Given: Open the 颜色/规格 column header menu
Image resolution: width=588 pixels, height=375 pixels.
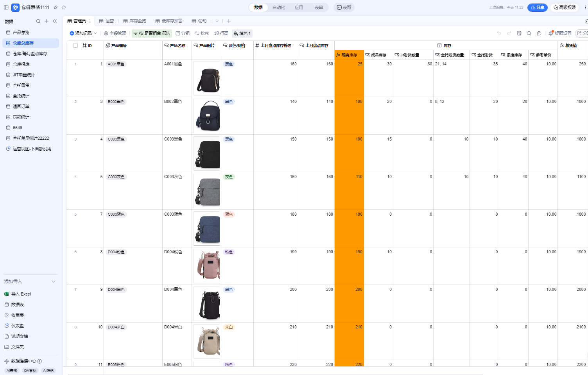Looking at the screenshot, I should 237,45.
